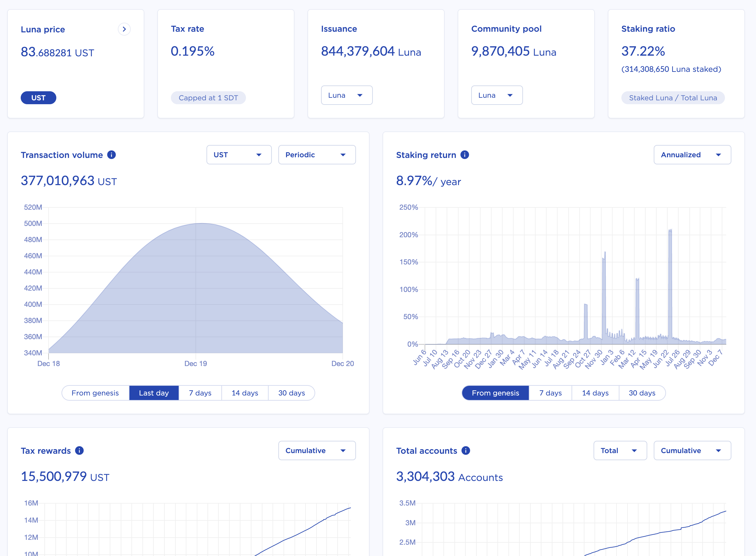Open Tax rewards Cumulative dropdown
The image size is (756, 556).
click(x=317, y=450)
